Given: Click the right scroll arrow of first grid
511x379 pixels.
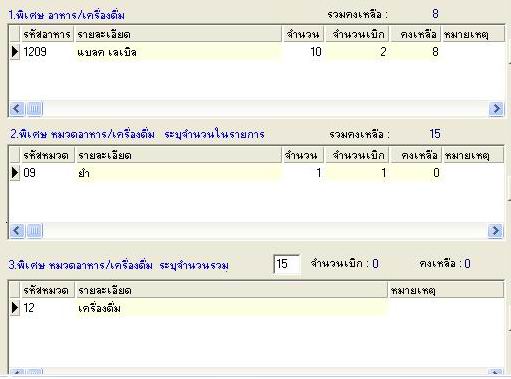Looking at the screenshot, I should click(496, 109).
